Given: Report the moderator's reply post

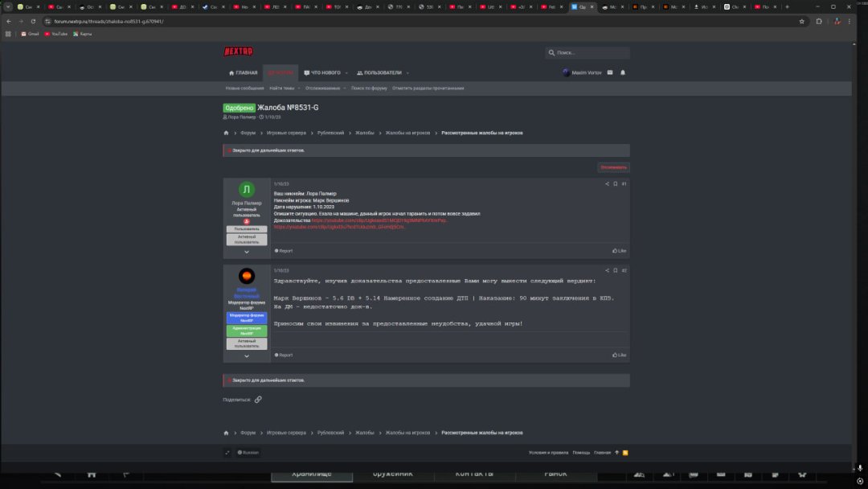Looking at the screenshot, I should pos(284,355).
